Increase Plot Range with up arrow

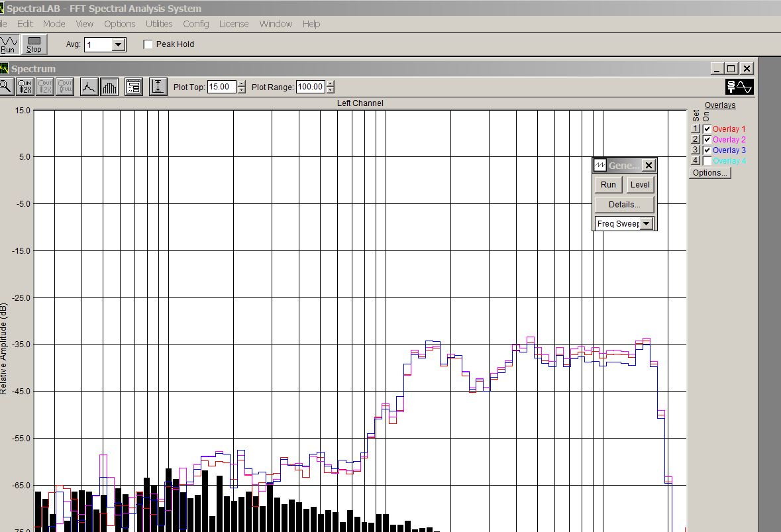pos(331,83)
